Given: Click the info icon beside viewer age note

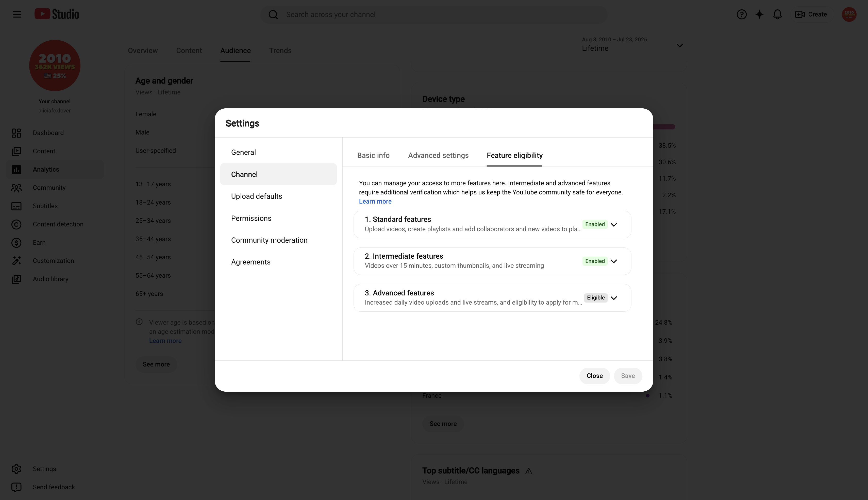Looking at the screenshot, I should tap(139, 322).
